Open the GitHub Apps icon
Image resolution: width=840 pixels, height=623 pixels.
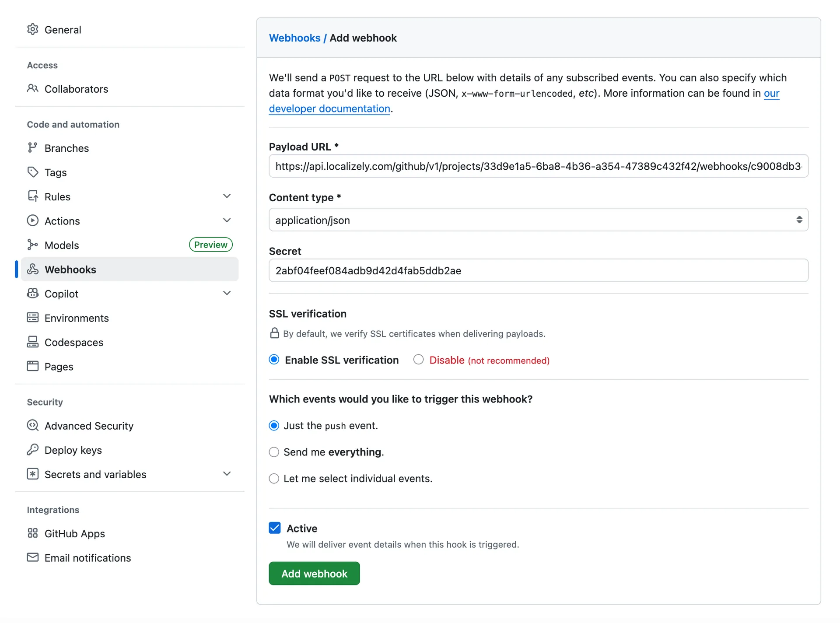coord(33,533)
